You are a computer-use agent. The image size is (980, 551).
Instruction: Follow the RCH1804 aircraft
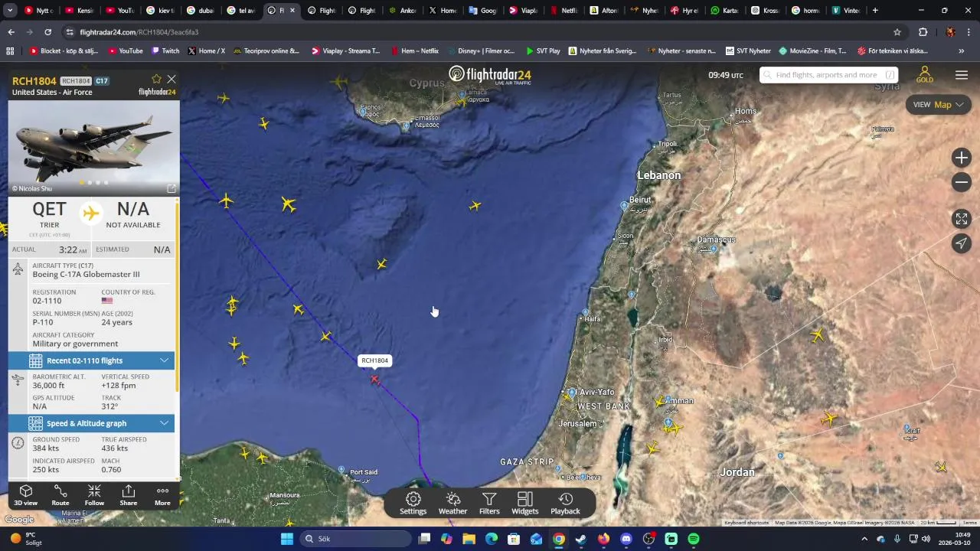tap(94, 495)
